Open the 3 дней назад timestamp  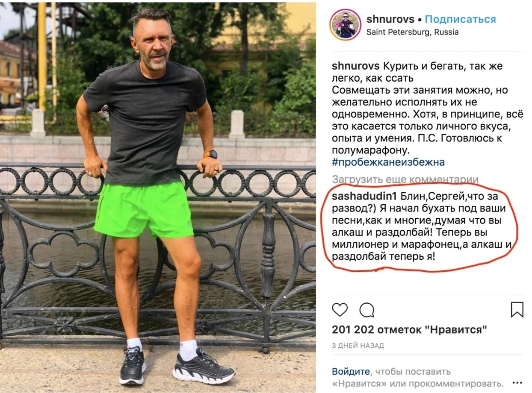pos(358,345)
